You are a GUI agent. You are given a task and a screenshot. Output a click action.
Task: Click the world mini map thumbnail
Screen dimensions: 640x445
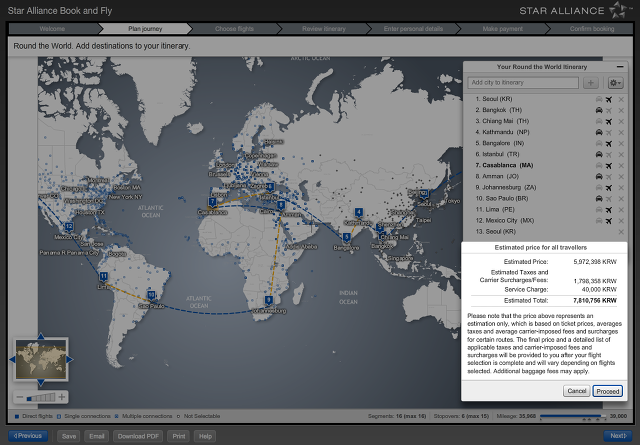(41, 359)
